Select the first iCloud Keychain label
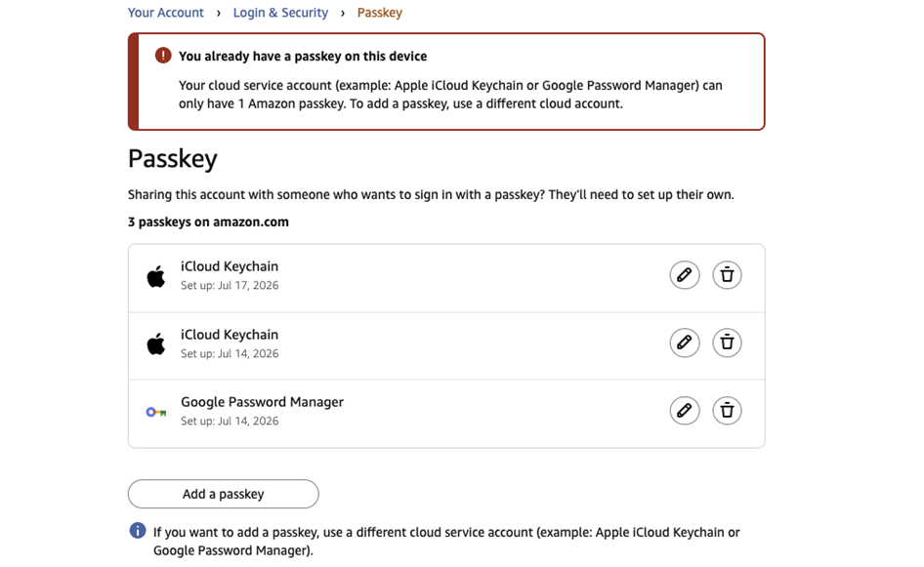 click(x=230, y=266)
